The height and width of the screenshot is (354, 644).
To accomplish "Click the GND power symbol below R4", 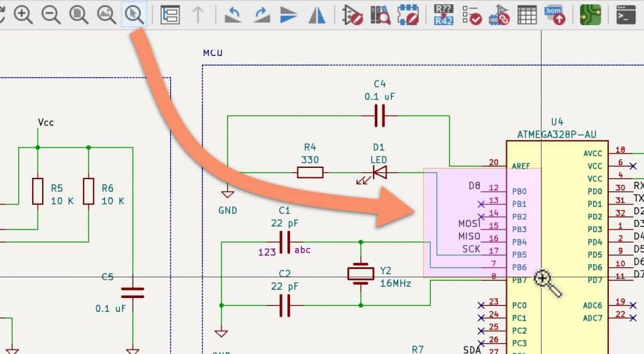I will pos(228,194).
